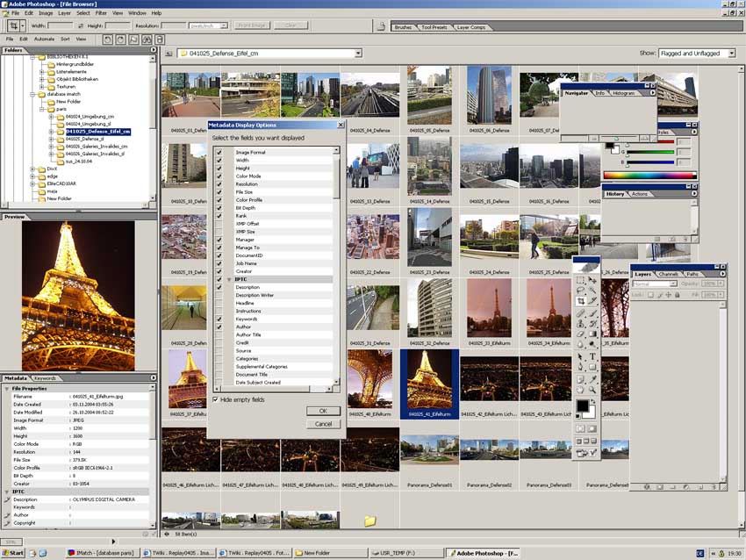
Task: Pick a color from the spectrum ramp
Action: (649, 175)
